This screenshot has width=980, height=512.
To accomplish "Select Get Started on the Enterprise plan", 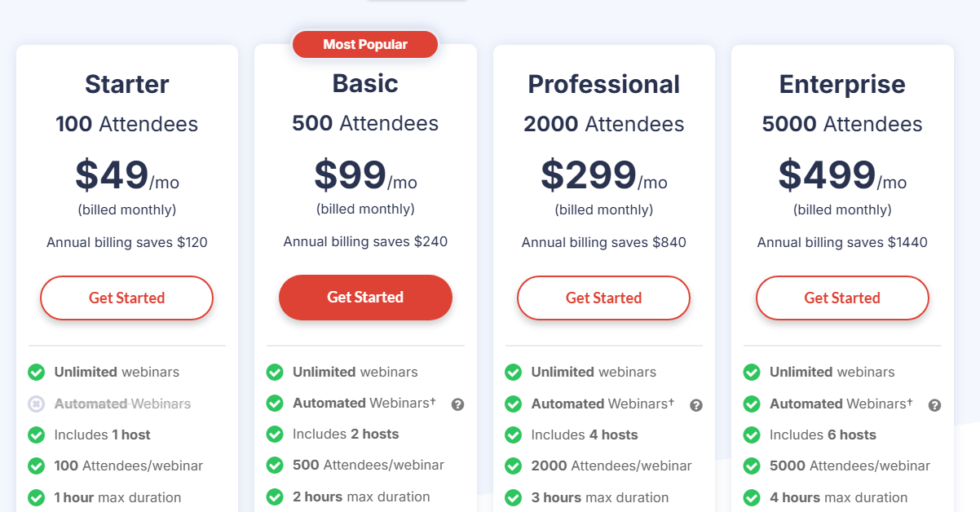I will point(842,298).
